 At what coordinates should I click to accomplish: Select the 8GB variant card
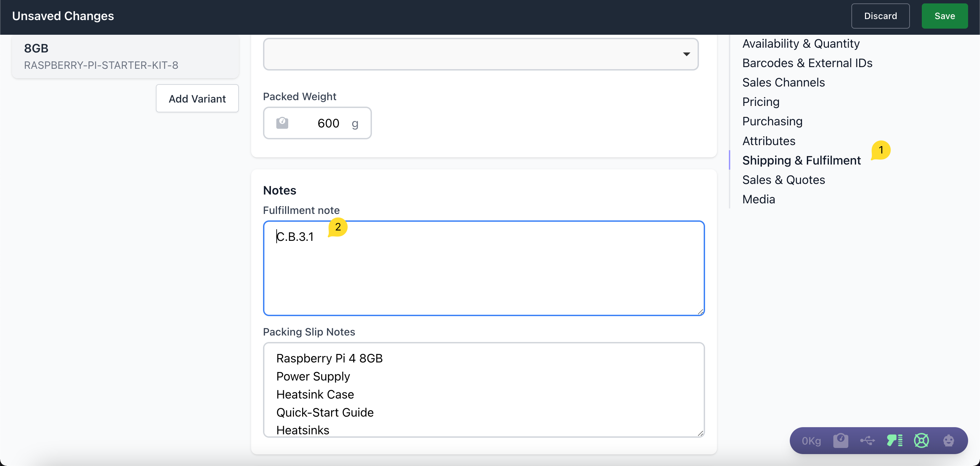pos(125,56)
